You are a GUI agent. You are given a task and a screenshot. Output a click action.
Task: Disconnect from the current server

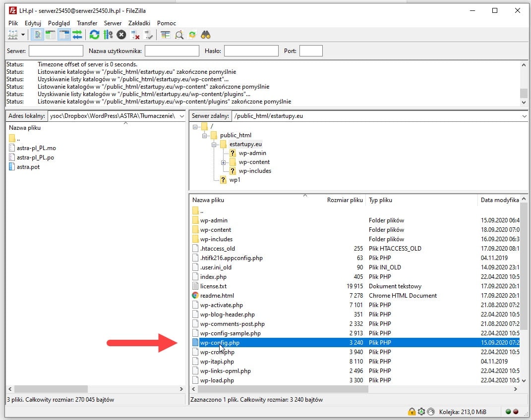[135, 35]
